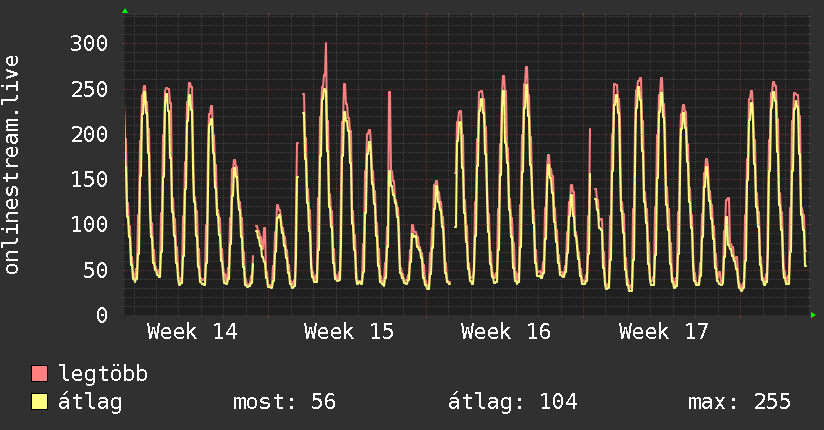Select the 'átlag: 104' statistic

coord(513,402)
